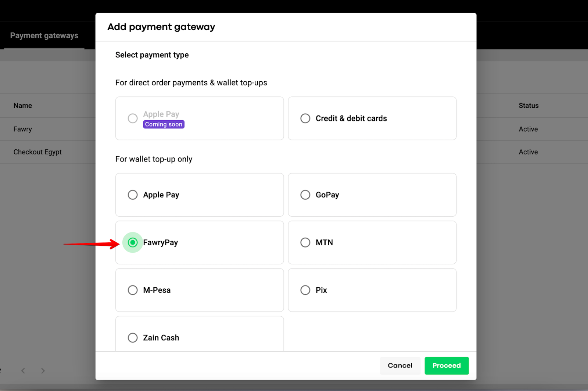This screenshot has width=588, height=391.
Task: Click the Proceed button
Action: point(447,366)
